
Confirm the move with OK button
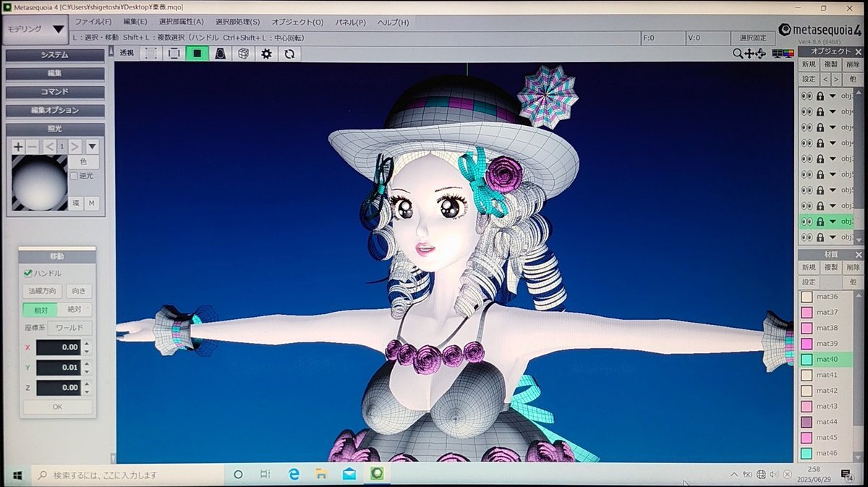point(58,407)
